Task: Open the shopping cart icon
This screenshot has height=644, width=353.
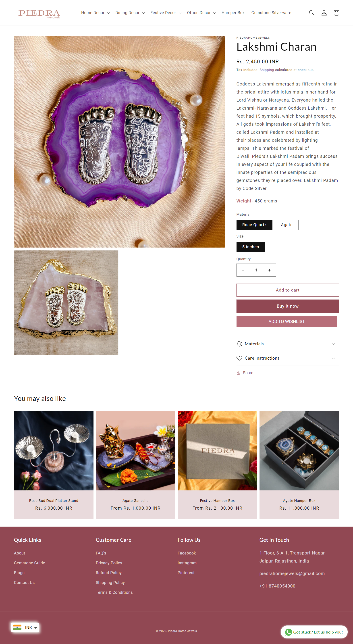Action: pyautogui.click(x=336, y=13)
